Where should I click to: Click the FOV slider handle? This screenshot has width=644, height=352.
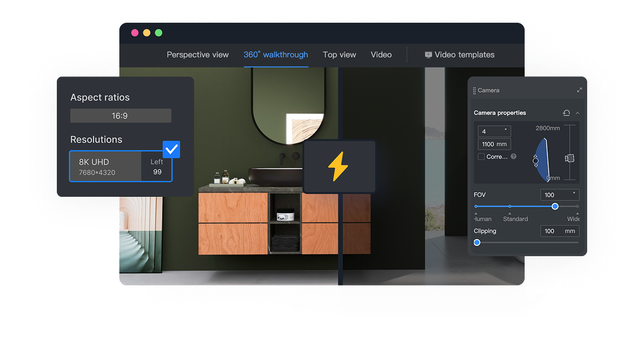click(555, 206)
